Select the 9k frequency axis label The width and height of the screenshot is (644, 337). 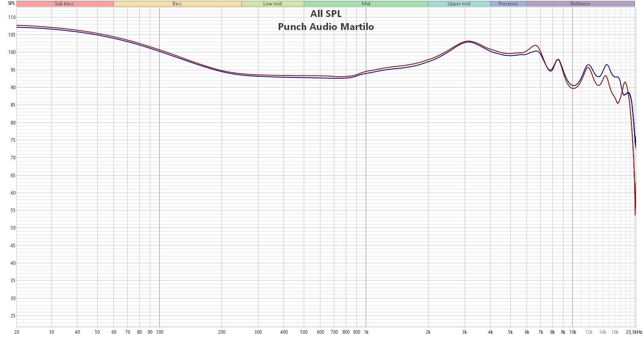coord(563,332)
